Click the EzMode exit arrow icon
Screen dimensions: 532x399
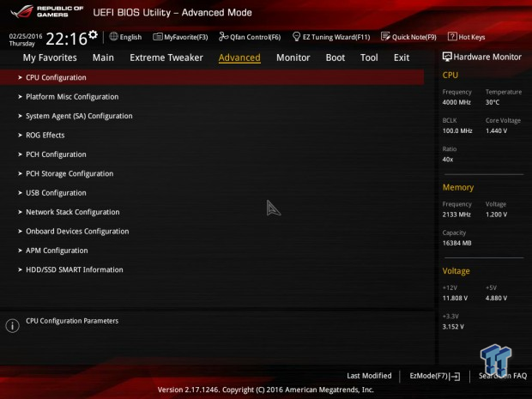click(x=455, y=377)
